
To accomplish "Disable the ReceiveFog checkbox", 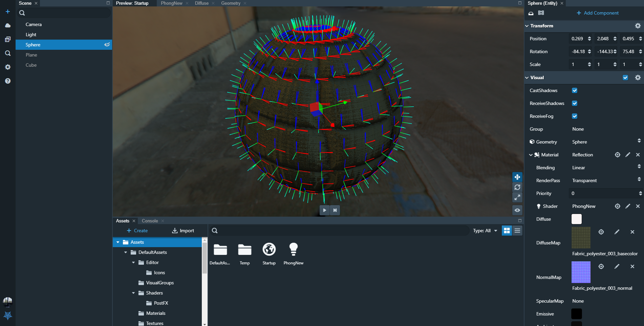I will pyautogui.click(x=575, y=116).
